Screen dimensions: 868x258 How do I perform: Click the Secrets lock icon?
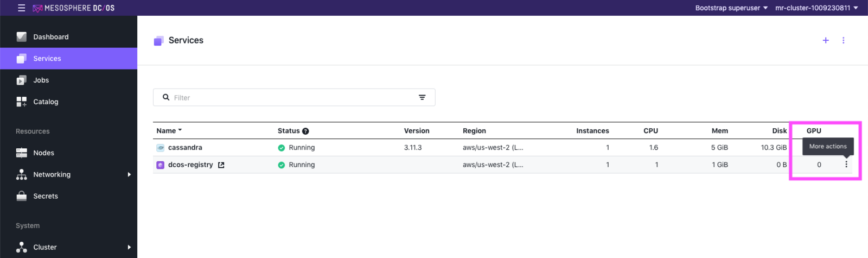click(x=21, y=196)
